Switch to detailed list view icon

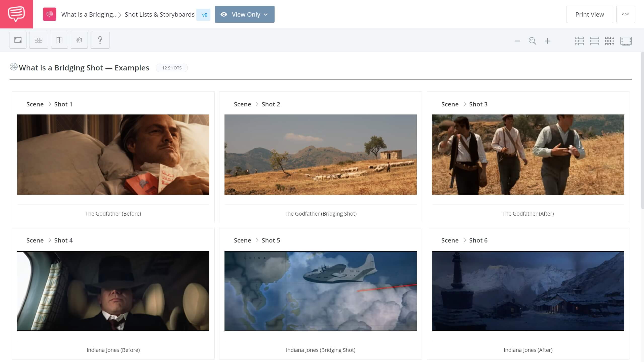coord(579,41)
